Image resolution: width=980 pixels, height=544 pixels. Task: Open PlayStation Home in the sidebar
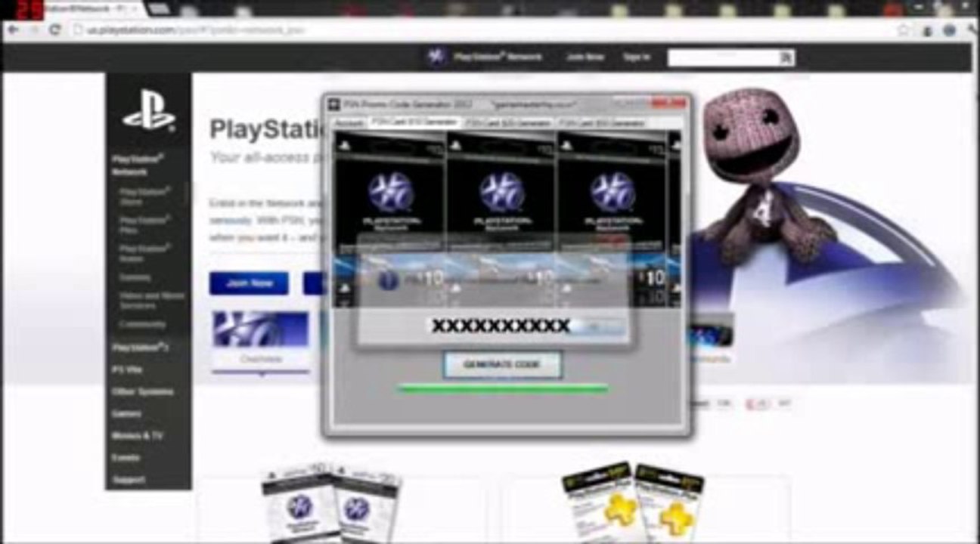(144, 253)
